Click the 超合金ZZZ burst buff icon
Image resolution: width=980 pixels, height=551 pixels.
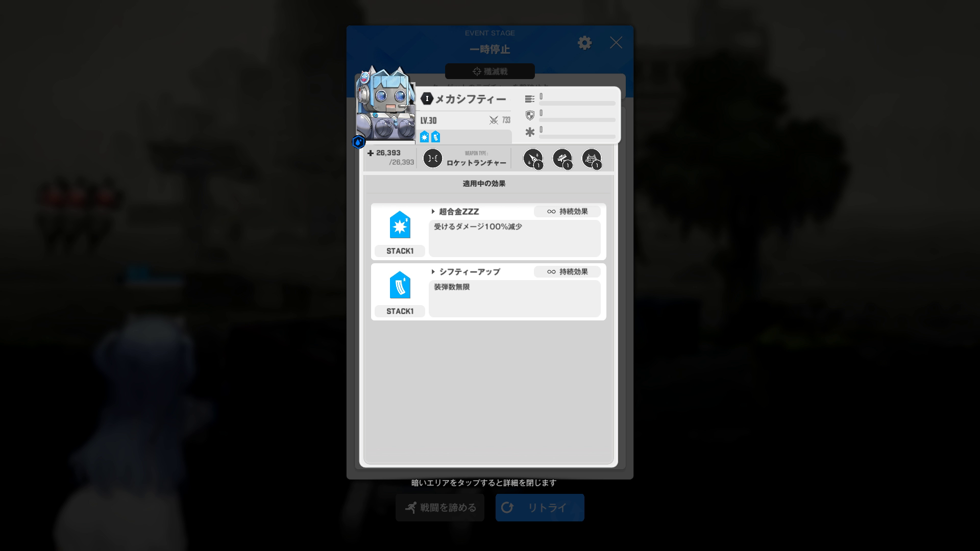[x=400, y=225]
